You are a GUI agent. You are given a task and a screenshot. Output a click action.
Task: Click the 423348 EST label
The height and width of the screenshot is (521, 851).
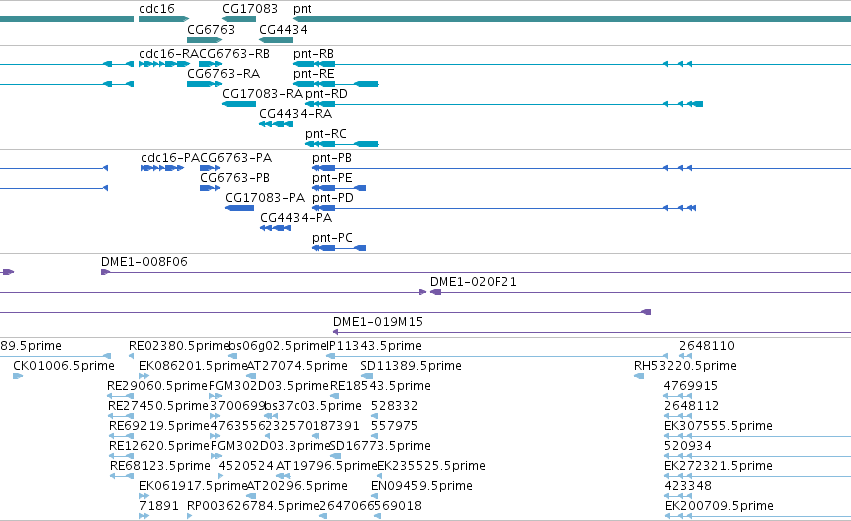(x=688, y=486)
